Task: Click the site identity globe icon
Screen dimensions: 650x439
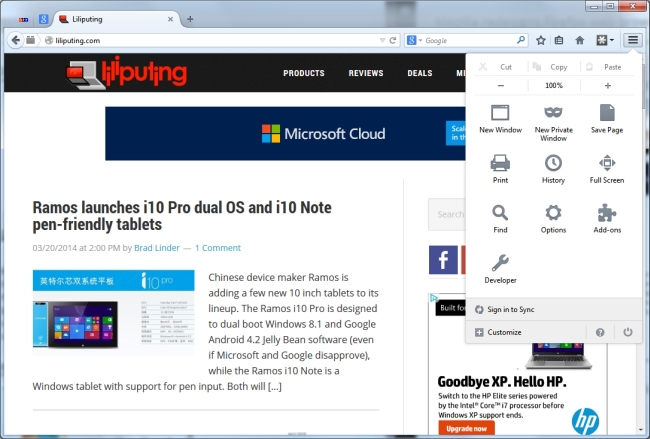Action: pos(49,40)
